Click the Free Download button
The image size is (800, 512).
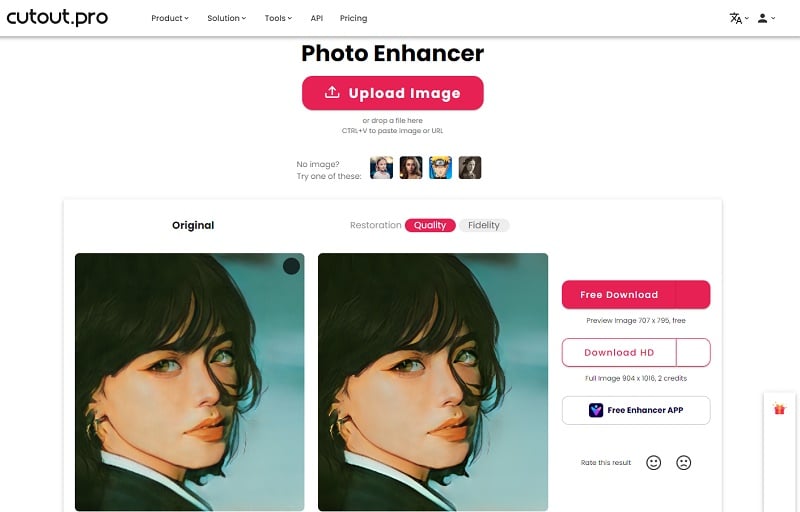619,294
